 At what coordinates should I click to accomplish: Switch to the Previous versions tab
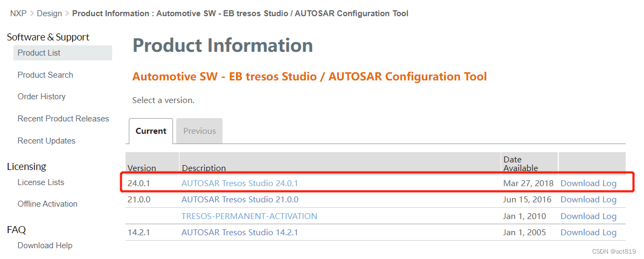199,131
